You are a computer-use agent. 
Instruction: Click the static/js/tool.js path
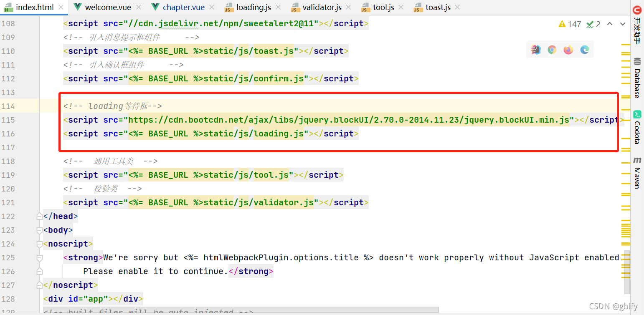(246, 175)
